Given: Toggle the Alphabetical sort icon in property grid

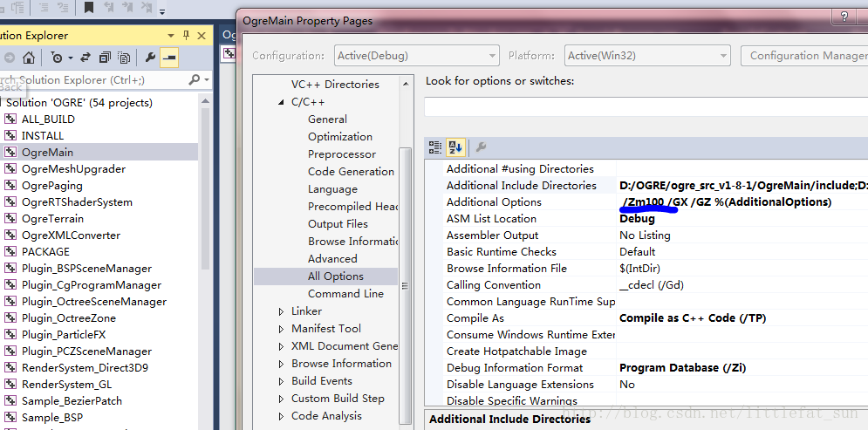Looking at the screenshot, I should coord(455,147).
